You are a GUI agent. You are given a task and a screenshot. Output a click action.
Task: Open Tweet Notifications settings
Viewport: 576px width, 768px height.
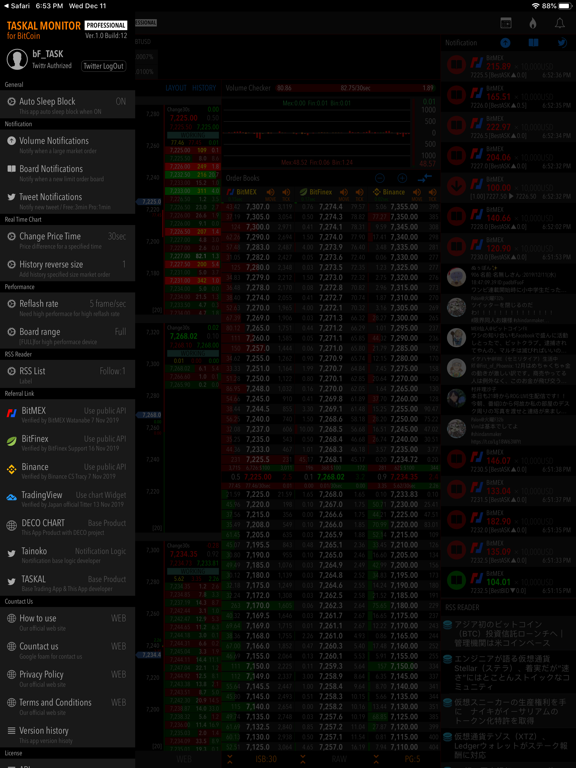68,200
